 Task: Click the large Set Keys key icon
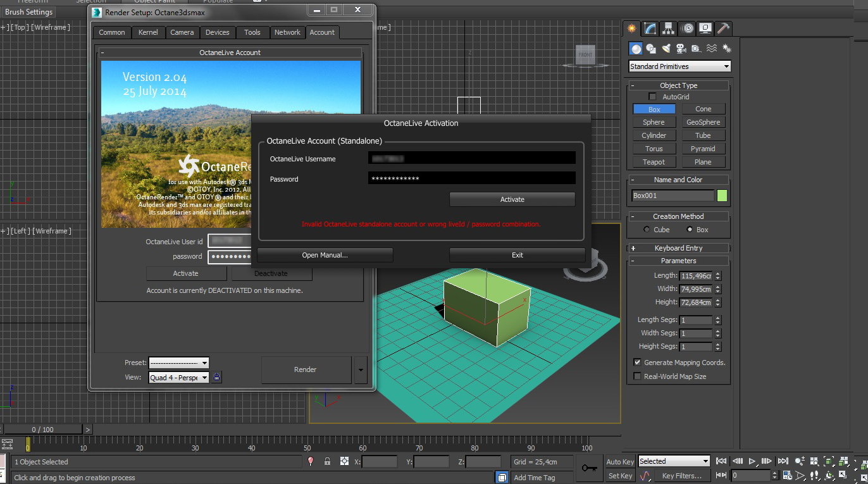[x=590, y=468]
